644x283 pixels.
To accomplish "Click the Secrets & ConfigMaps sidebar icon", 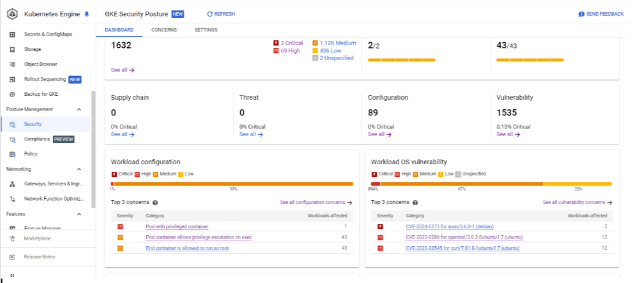I will [12, 34].
